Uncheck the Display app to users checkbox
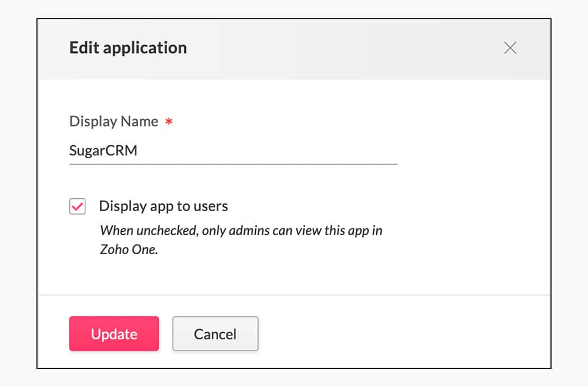 click(78, 206)
